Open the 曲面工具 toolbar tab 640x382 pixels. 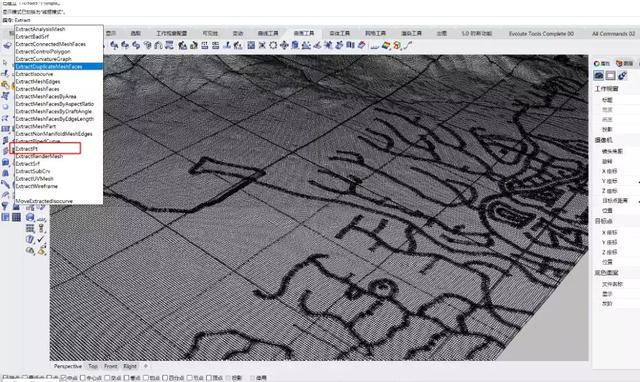click(304, 33)
